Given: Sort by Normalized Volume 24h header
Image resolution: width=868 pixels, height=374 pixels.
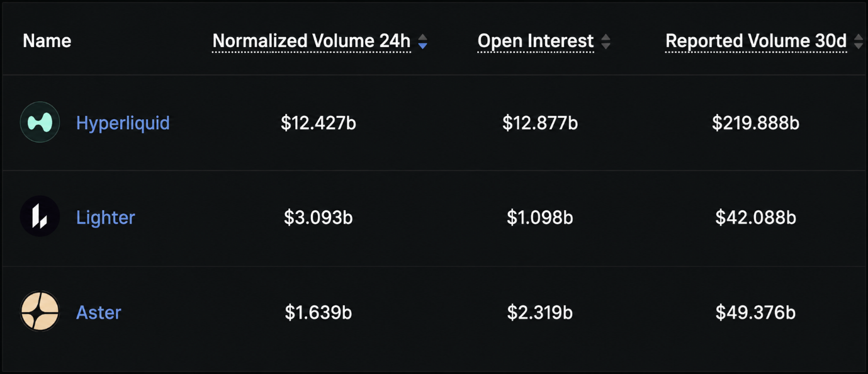Looking at the screenshot, I should pos(312,41).
